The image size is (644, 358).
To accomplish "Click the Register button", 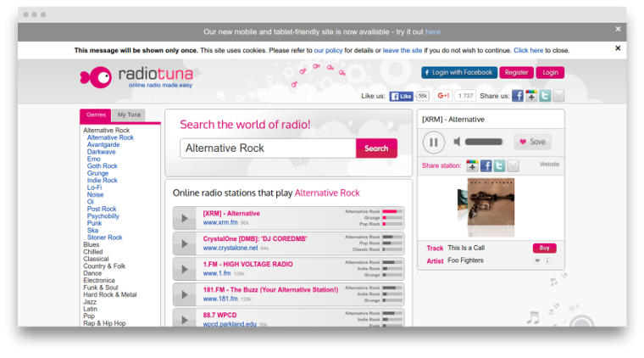I will click(516, 73).
